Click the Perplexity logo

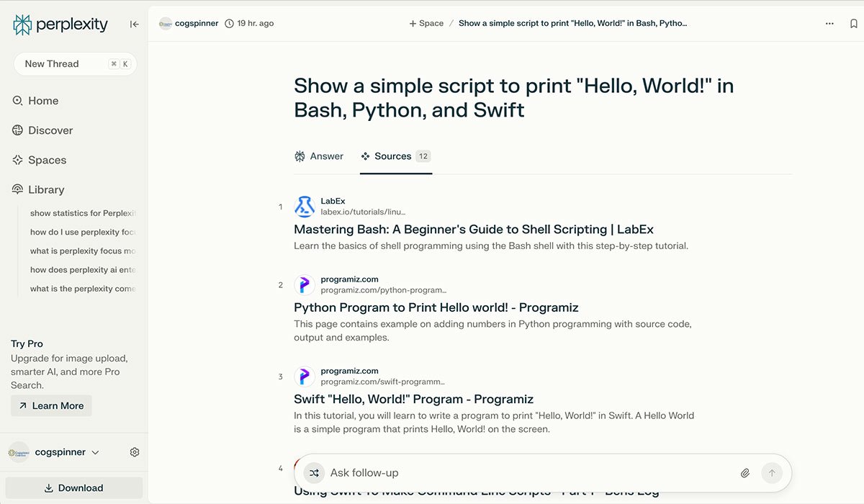click(60, 24)
